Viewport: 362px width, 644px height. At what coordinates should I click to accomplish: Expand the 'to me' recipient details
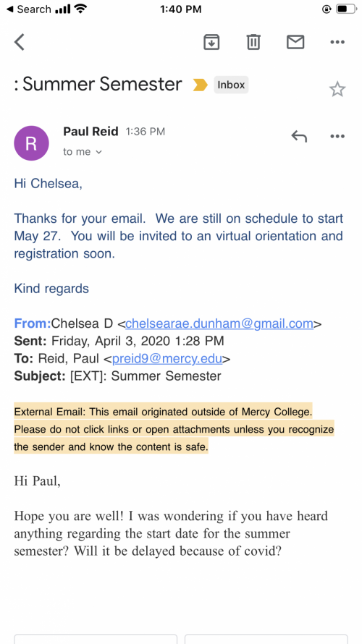point(83,152)
